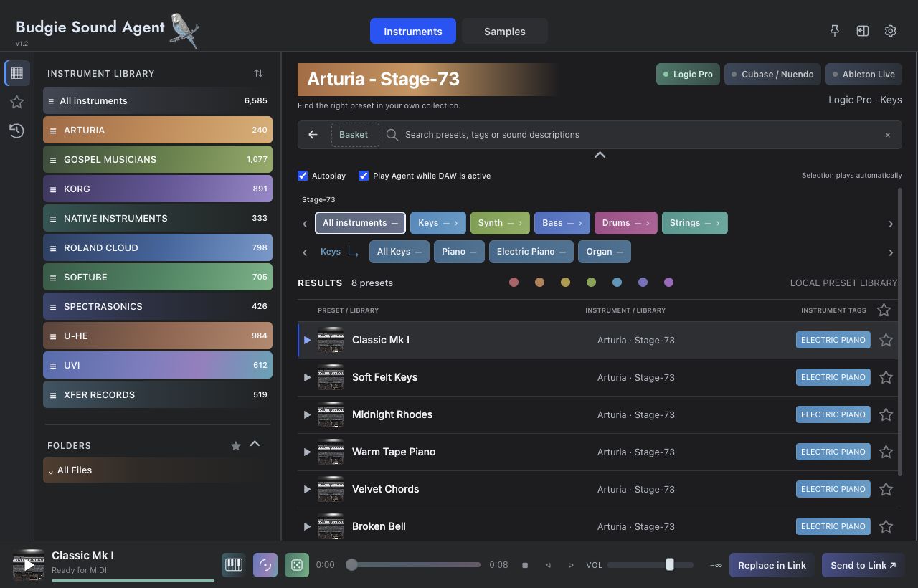Go back using the arrow beside Basket
918x588 pixels.
(x=313, y=134)
